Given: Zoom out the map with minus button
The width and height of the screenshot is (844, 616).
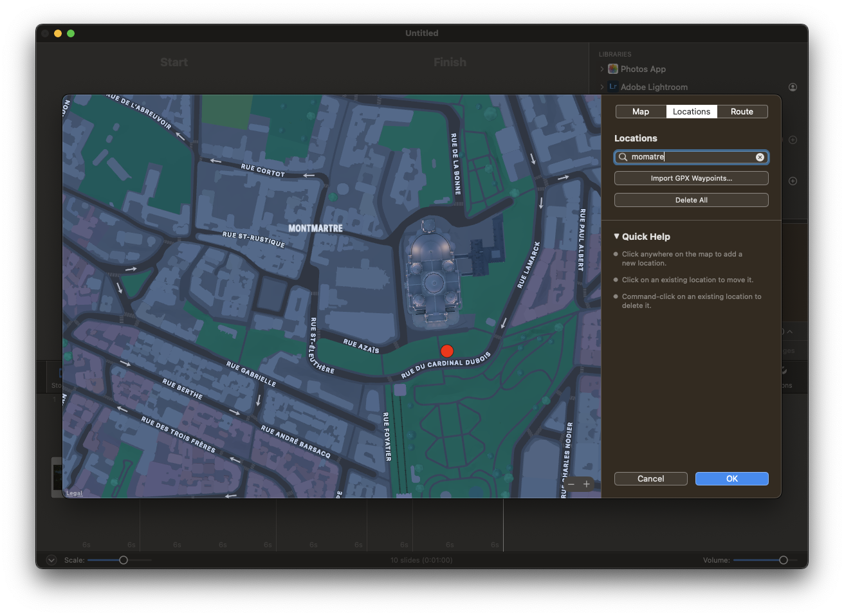Looking at the screenshot, I should click(571, 484).
